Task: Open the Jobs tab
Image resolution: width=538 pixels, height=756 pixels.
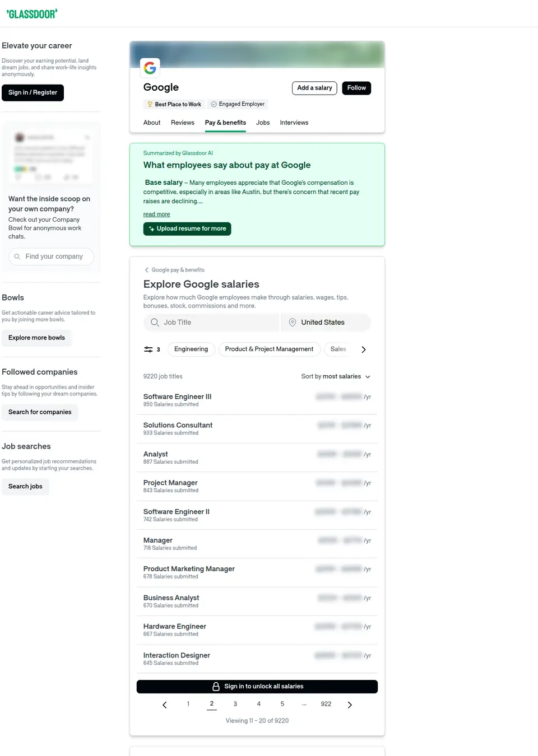Action: pyautogui.click(x=263, y=123)
